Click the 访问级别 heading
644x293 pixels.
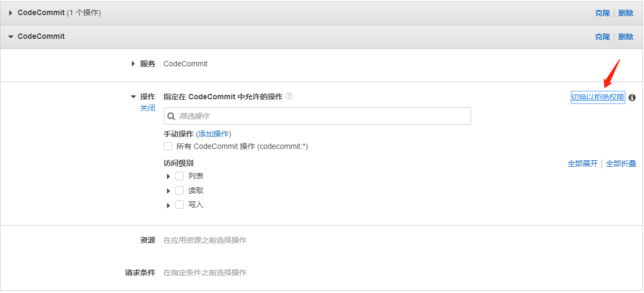(178, 163)
